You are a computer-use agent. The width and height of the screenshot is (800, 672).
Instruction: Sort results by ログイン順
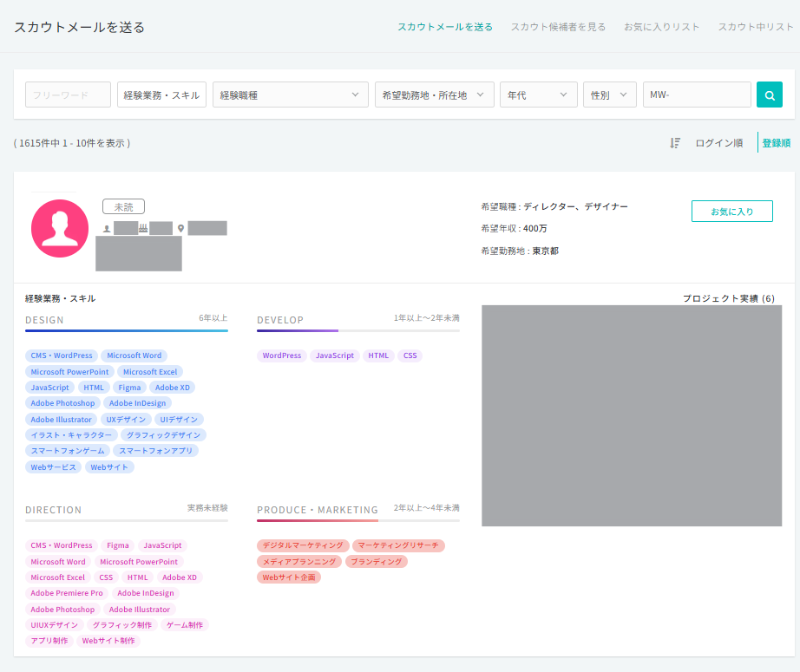click(x=719, y=143)
